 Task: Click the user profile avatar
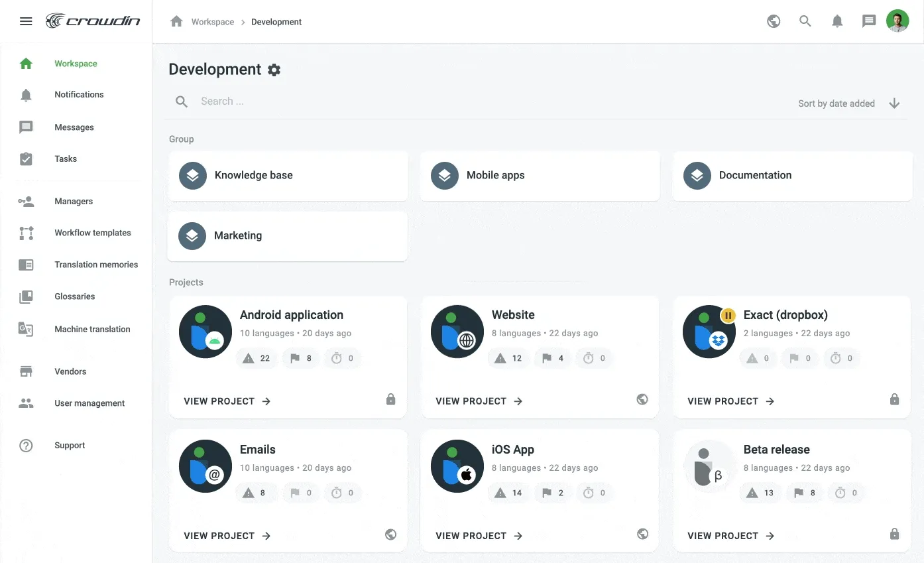897,21
